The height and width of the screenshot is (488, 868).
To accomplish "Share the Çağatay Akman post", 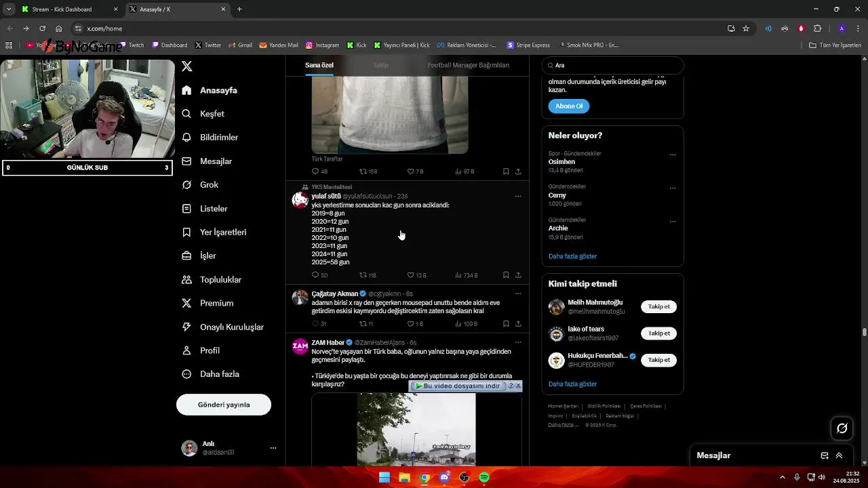I will tap(518, 324).
